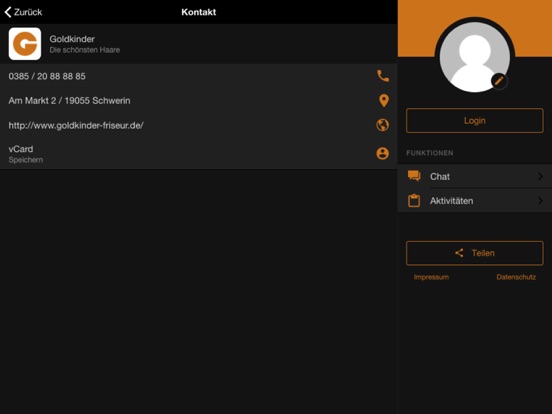Tap the back chevron arrow icon
This screenshot has height=414, width=552.
(x=8, y=12)
